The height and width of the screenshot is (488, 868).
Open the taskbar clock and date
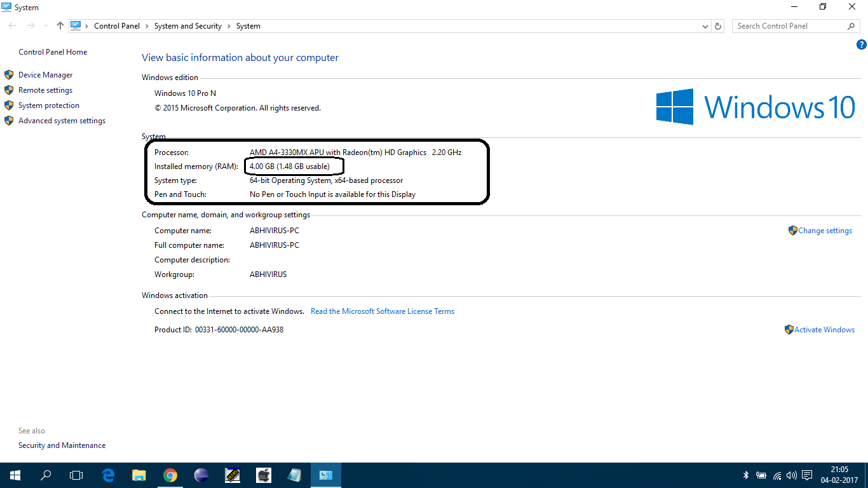click(x=839, y=475)
